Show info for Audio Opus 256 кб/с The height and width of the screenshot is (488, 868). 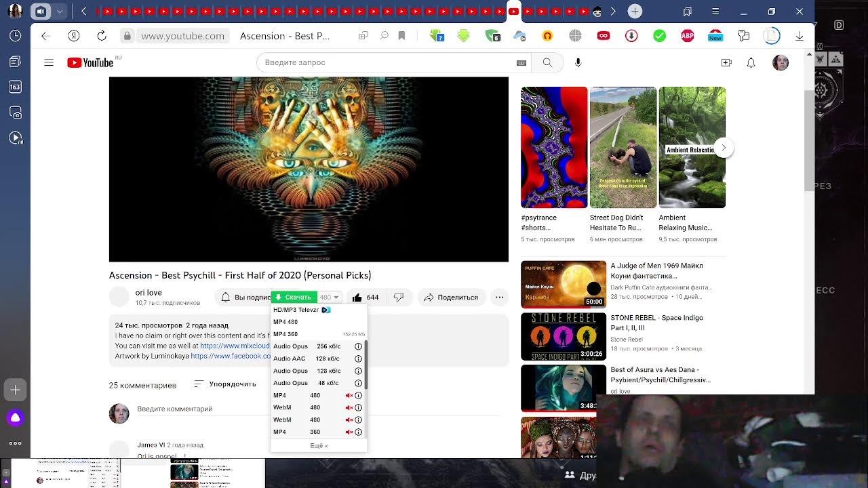click(358, 346)
